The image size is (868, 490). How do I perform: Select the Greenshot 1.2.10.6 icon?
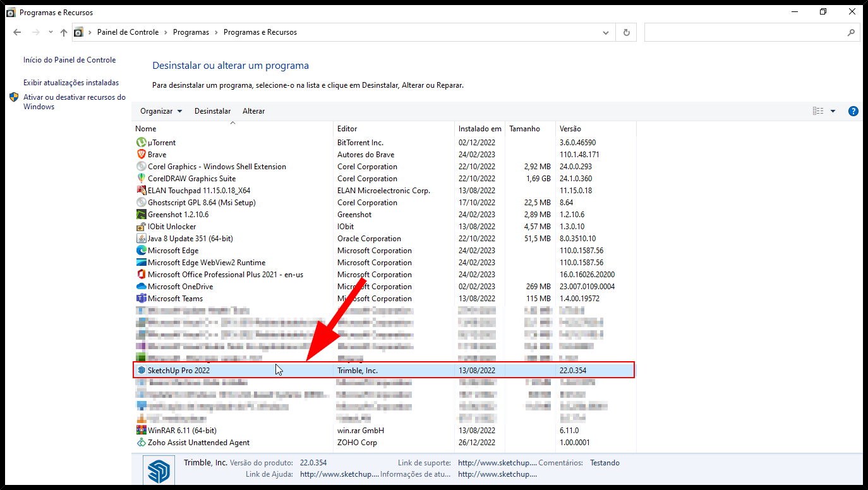click(142, 215)
